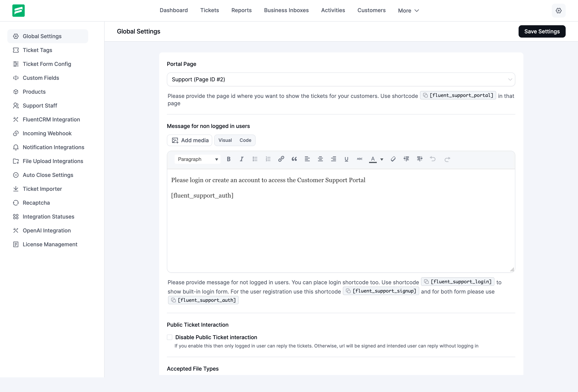Open the text color picker arrow
578x392 pixels.
coord(382,160)
